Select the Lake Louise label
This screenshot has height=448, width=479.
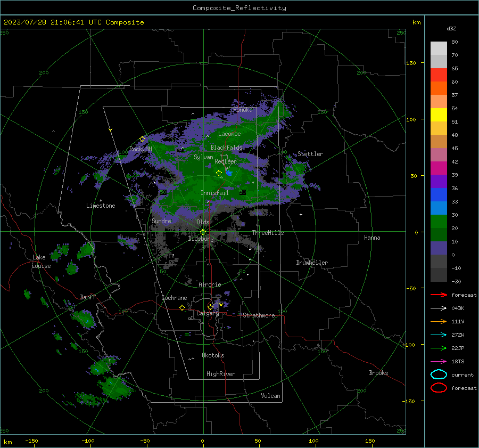point(42,262)
